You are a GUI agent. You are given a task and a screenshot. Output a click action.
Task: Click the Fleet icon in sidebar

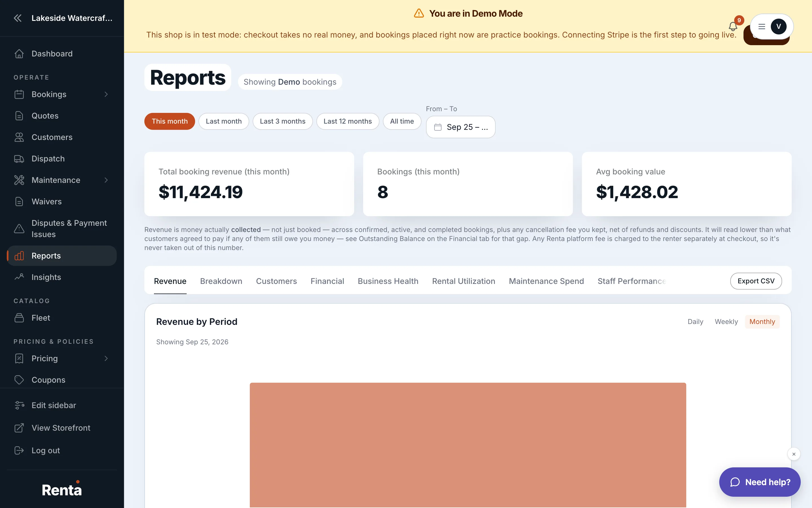click(x=19, y=318)
